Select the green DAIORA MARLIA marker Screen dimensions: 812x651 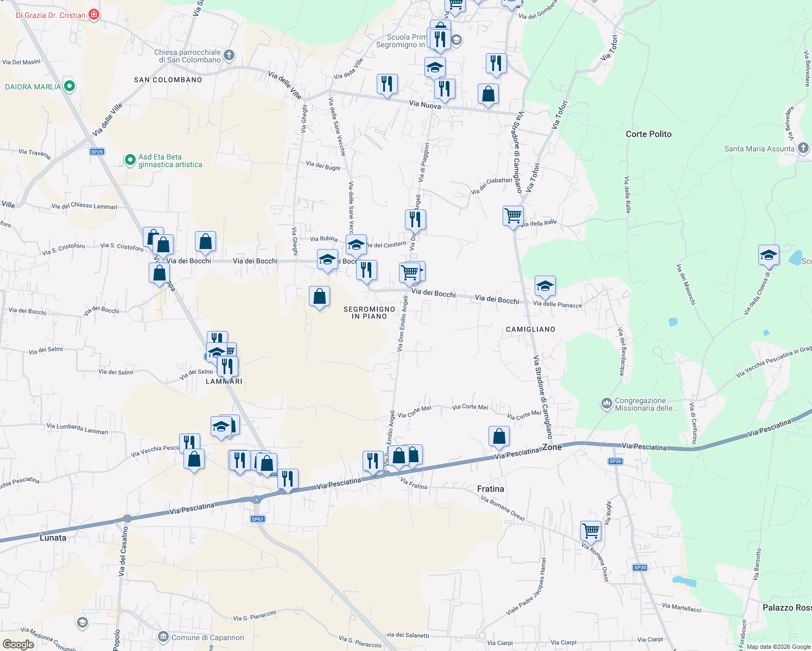click(69, 85)
